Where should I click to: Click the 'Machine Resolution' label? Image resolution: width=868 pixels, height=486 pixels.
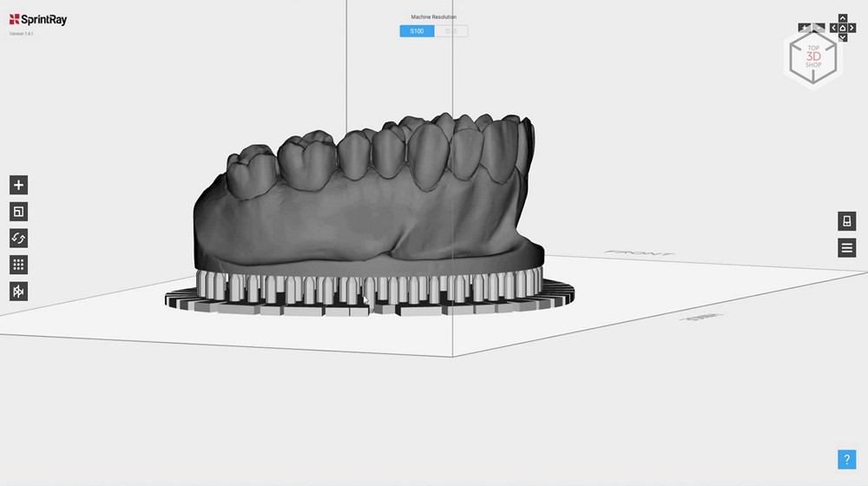pos(433,17)
